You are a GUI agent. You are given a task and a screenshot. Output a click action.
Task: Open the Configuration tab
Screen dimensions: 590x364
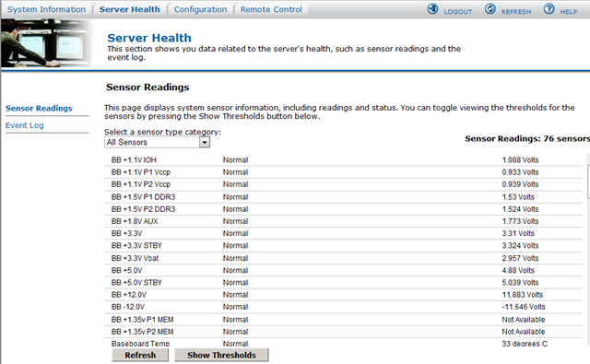pos(200,9)
